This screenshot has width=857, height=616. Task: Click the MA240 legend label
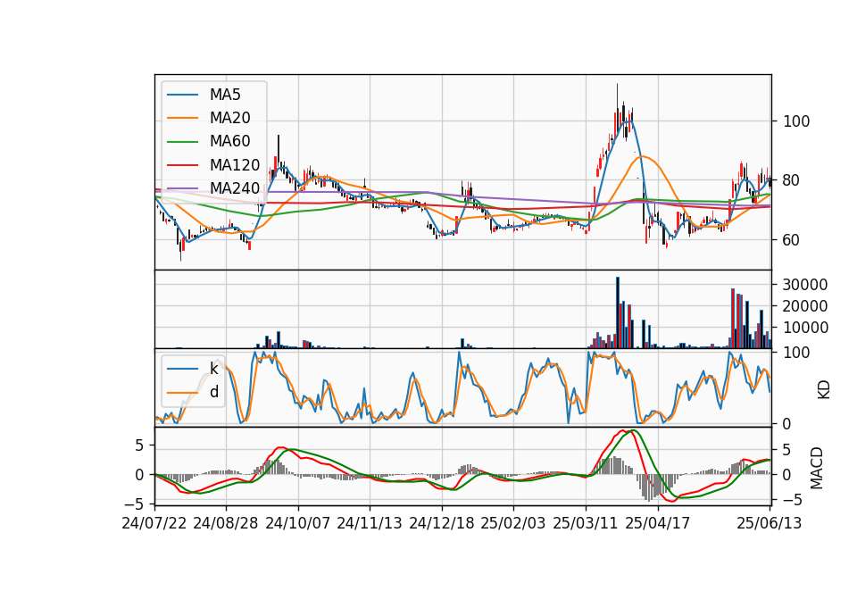point(235,188)
